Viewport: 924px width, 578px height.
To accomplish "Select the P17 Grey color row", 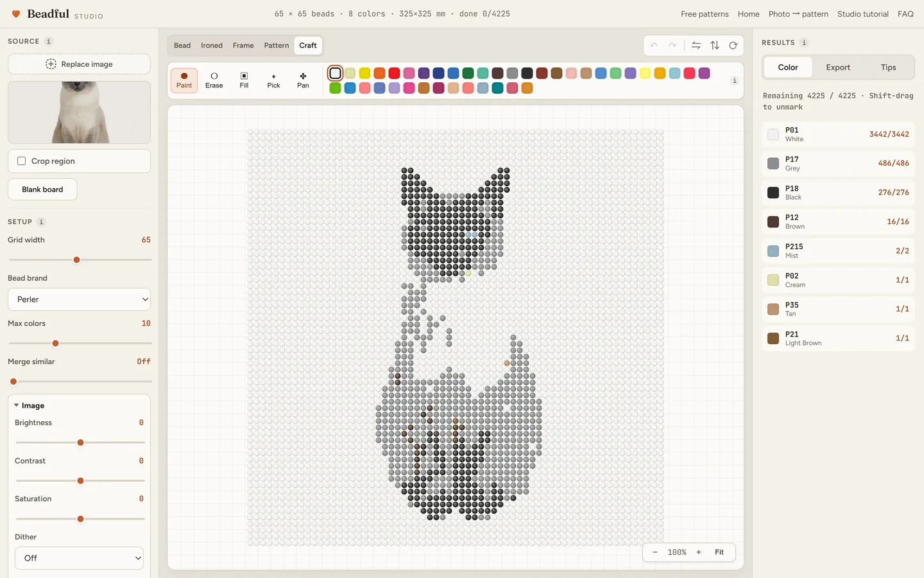I will [x=838, y=163].
